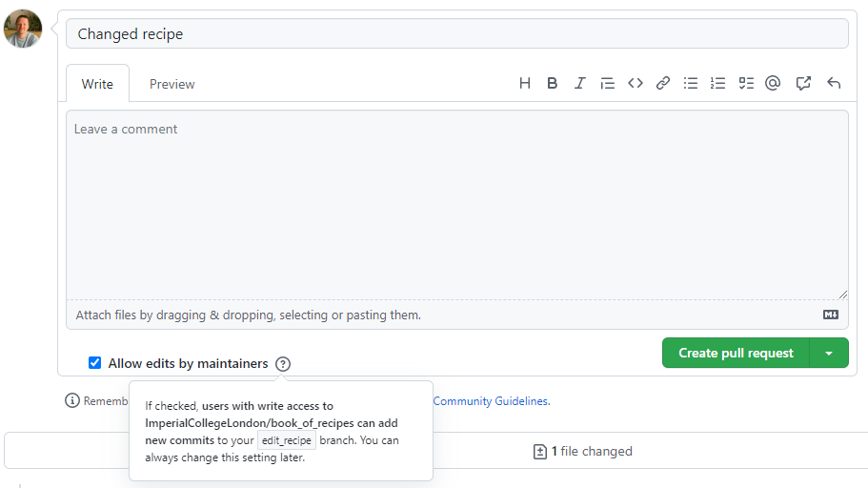Insert code formatting
The height and width of the screenshot is (488, 868).
(x=635, y=84)
